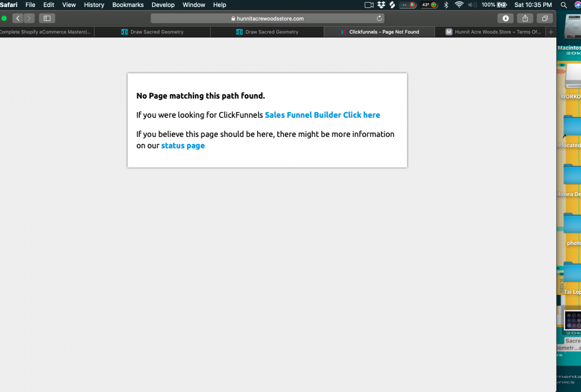Expand the Develop menu
Viewport: 581px width, 392px height.
(x=163, y=5)
